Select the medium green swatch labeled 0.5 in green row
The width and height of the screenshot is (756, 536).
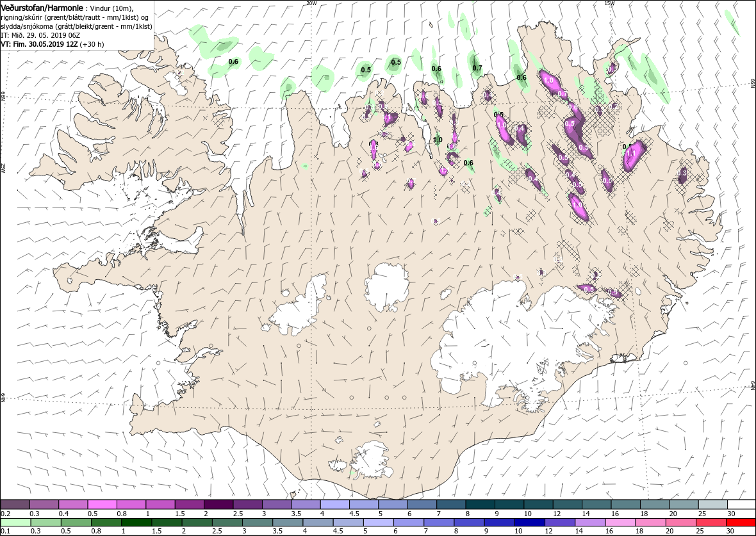[x=76, y=523]
